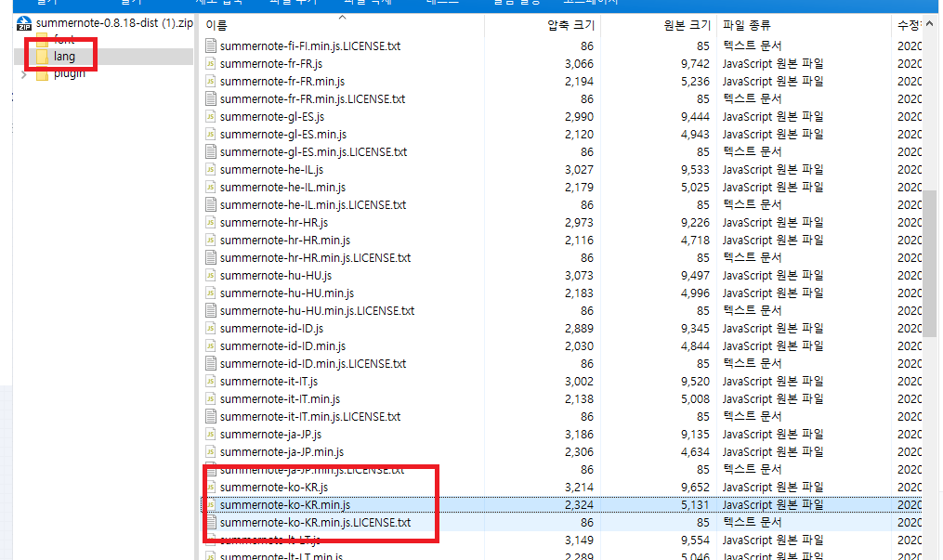Select the file summernote-ko-KR.min.js
The width and height of the screenshot is (943, 560).
[x=284, y=504]
